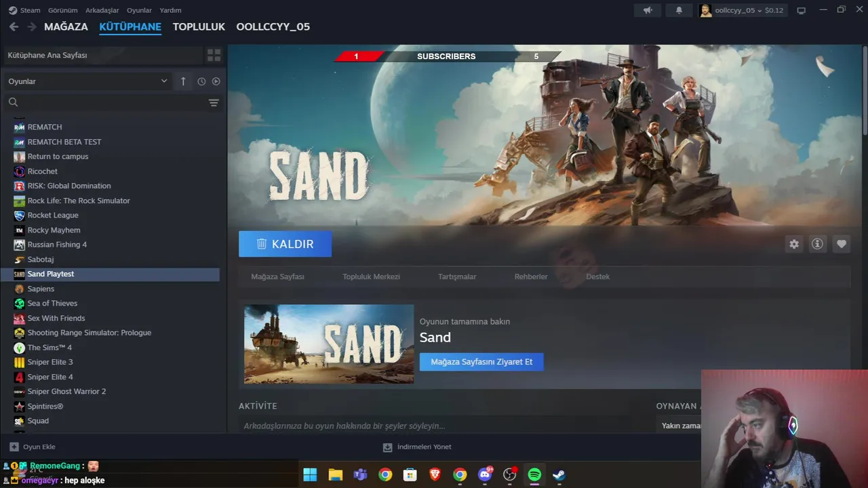This screenshot has height=488, width=868.
Task: Click the Sand Playtest icon in the list
Action: pos(20,274)
